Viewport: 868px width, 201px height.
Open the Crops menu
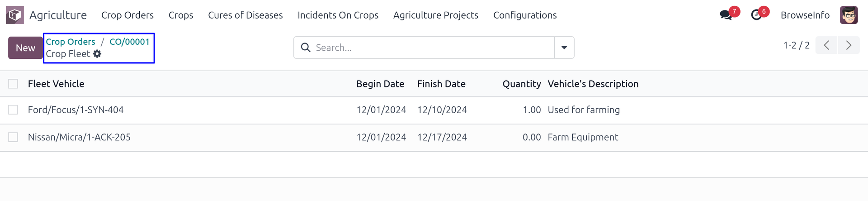point(181,15)
